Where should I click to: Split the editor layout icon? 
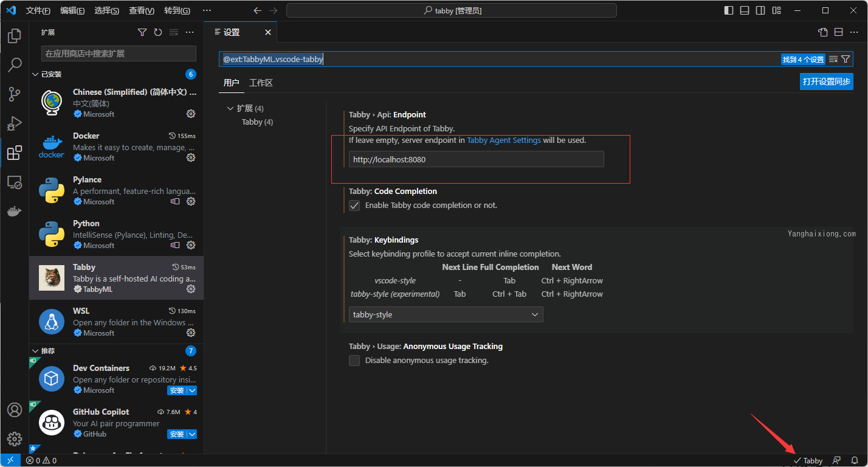coord(838,32)
